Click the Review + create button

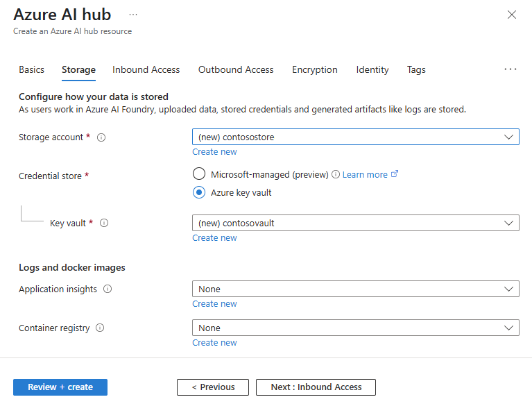coord(60,387)
